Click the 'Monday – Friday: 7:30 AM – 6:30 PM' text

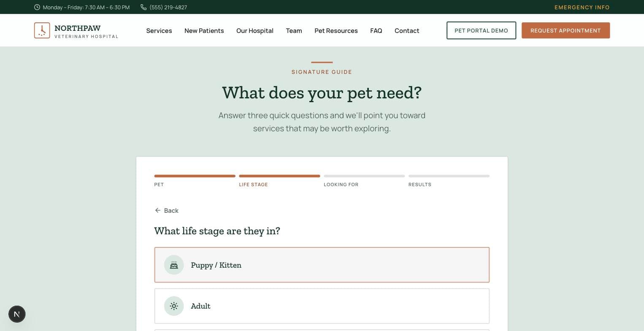coord(86,7)
